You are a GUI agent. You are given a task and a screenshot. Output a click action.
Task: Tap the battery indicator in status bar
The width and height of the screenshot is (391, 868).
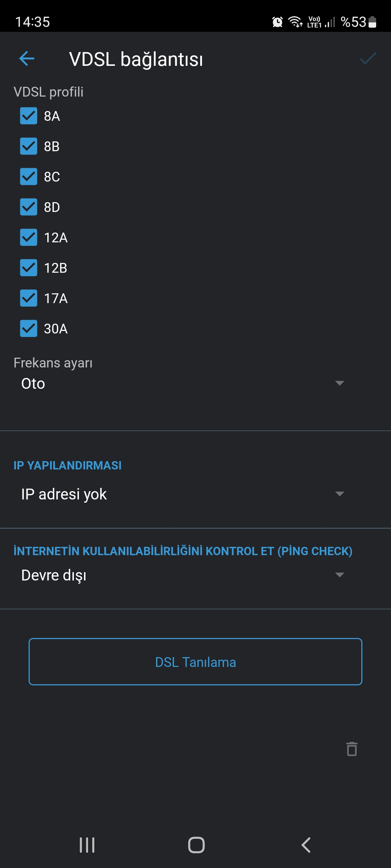pyautogui.click(x=373, y=22)
